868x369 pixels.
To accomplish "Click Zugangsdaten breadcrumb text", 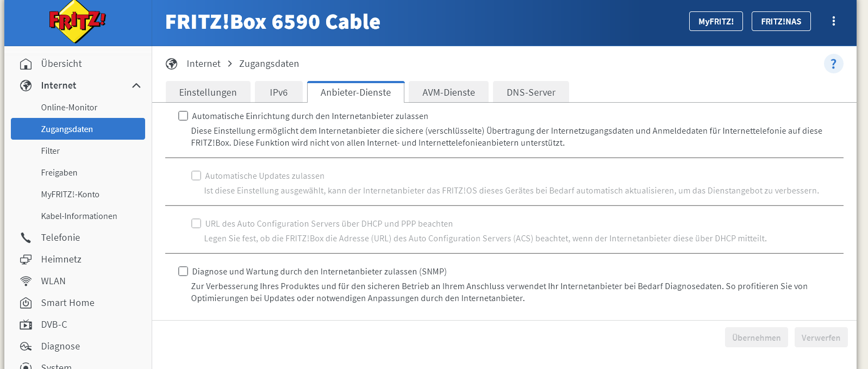I will point(269,64).
